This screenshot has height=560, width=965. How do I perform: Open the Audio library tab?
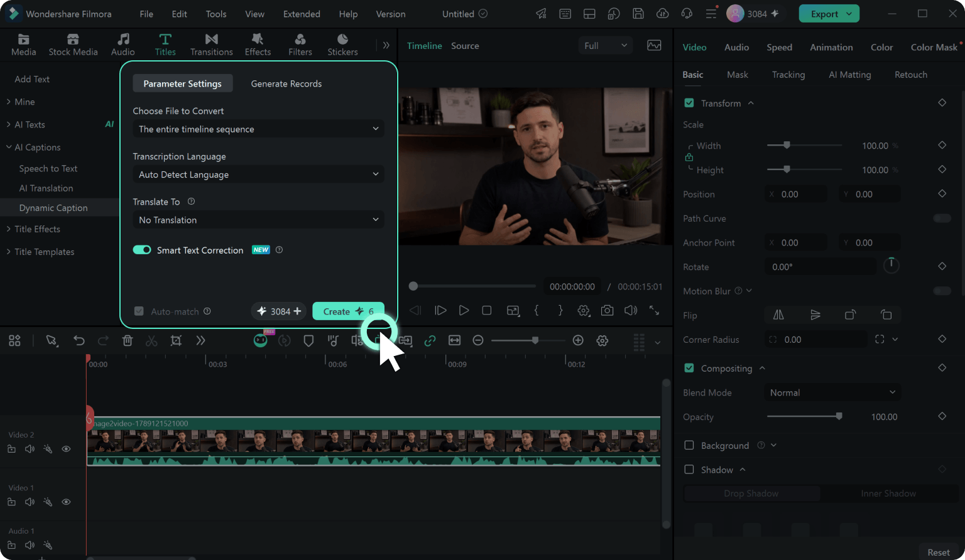(x=123, y=45)
